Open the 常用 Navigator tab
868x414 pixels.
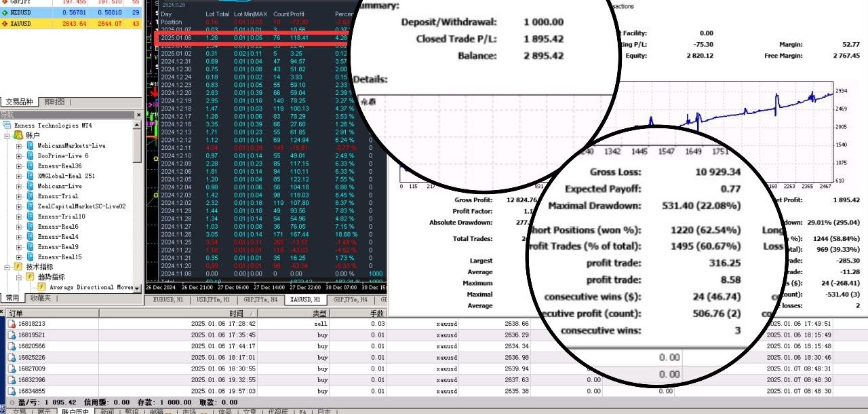(x=12, y=298)
